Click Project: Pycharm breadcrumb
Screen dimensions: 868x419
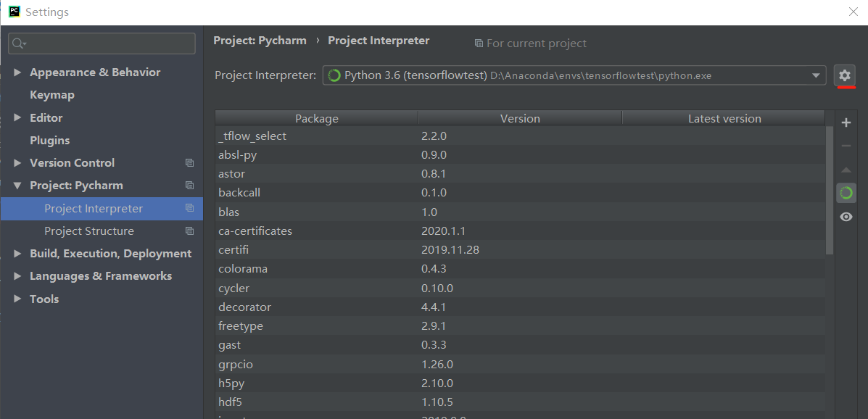coord(260,41)
